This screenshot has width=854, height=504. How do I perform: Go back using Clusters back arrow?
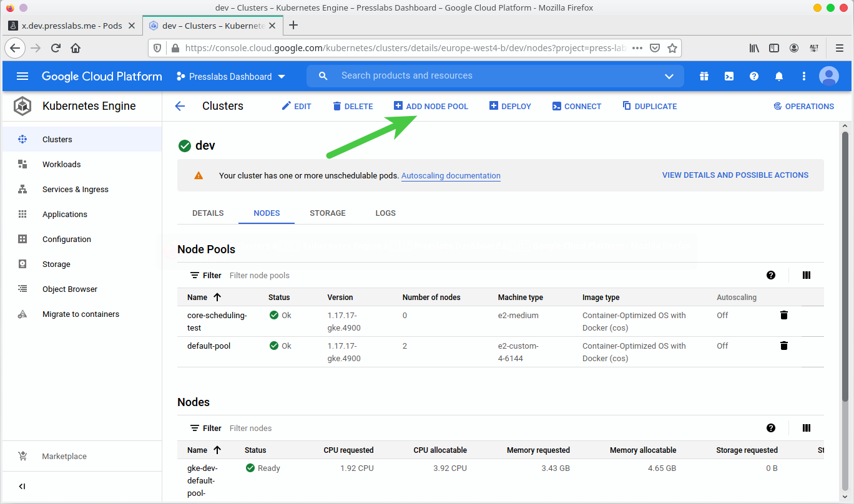pos(180,106)
